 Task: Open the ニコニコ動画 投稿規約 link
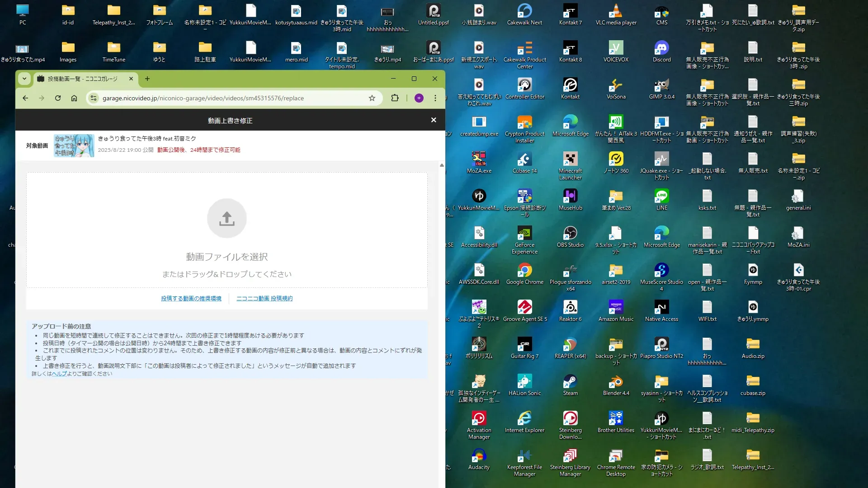(x=264, y=299)
